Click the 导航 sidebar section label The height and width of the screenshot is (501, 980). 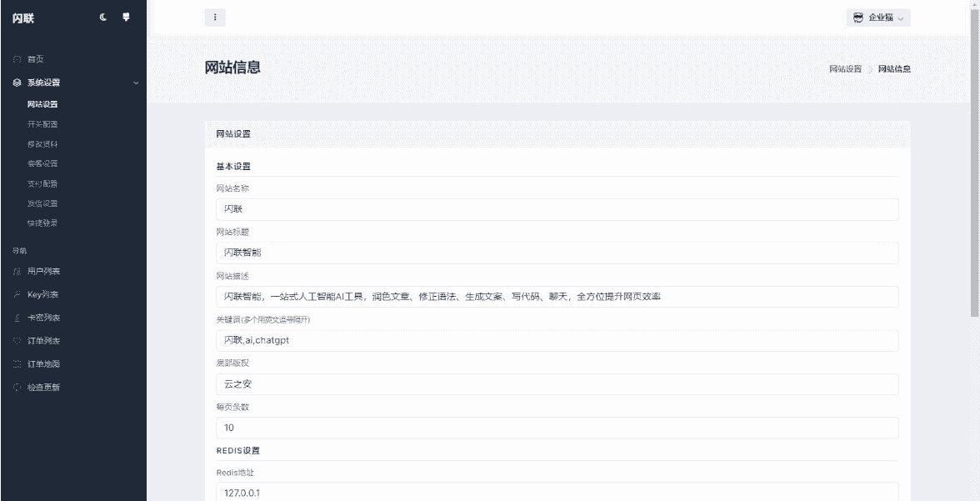[x=19, y=251]
